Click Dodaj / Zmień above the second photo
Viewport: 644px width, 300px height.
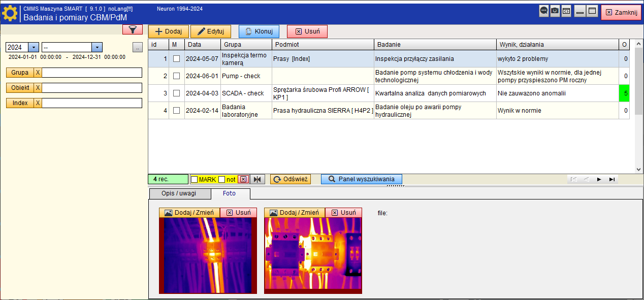pyautogui.click(x=295, y=213)
